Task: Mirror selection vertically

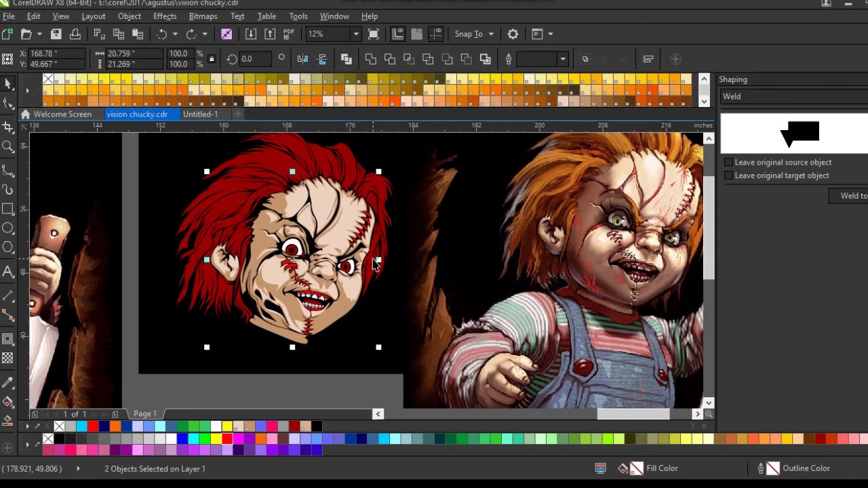Action: tap(322, 59)
